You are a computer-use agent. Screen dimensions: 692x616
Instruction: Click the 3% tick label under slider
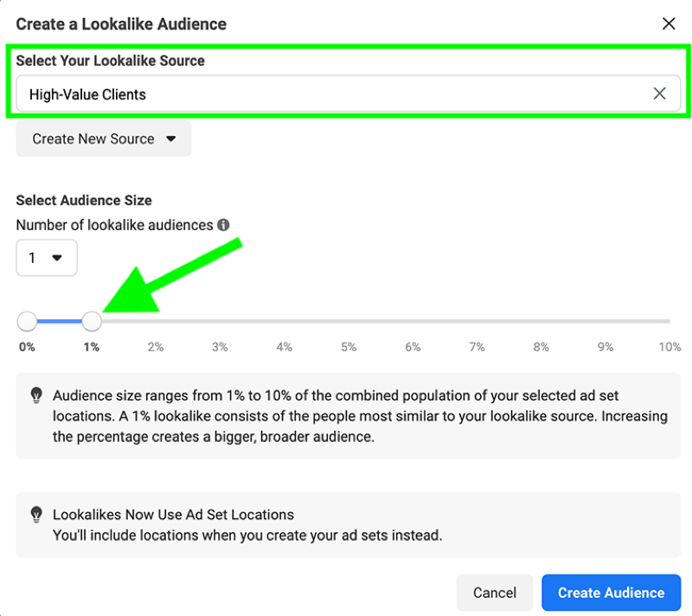[220, 347]
